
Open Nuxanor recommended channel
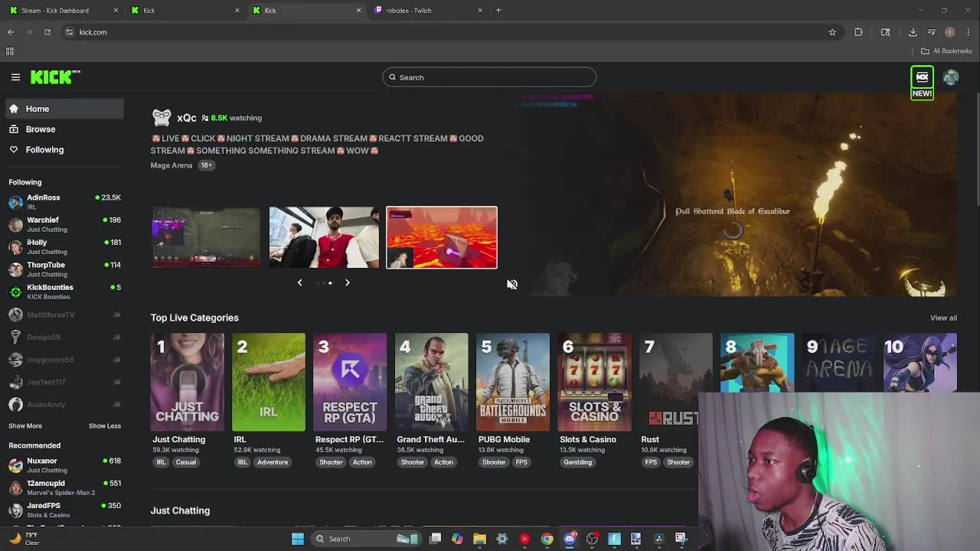[x=64, y=465]
